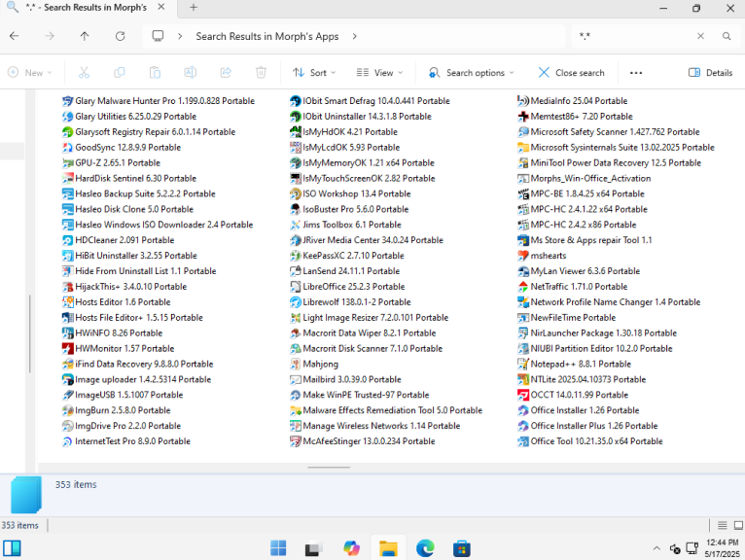Switch to the Search Results in Morph's tab

87,8
